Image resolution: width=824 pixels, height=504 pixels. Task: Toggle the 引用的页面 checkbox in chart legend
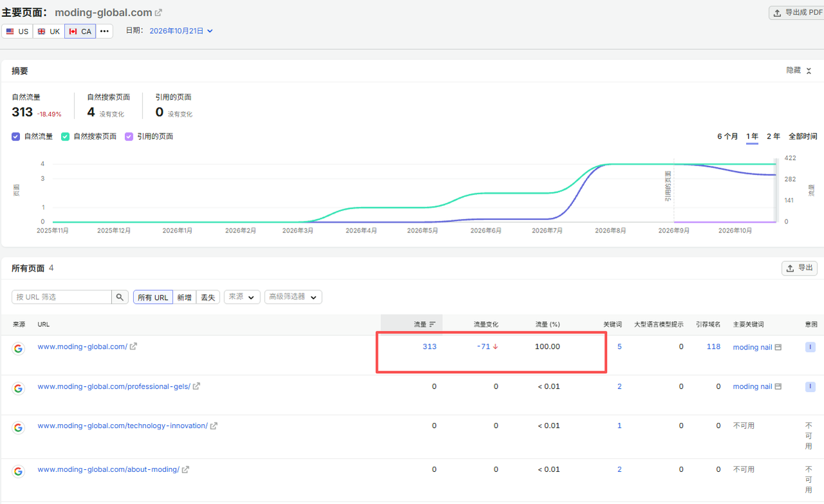[x=129, y=136]
